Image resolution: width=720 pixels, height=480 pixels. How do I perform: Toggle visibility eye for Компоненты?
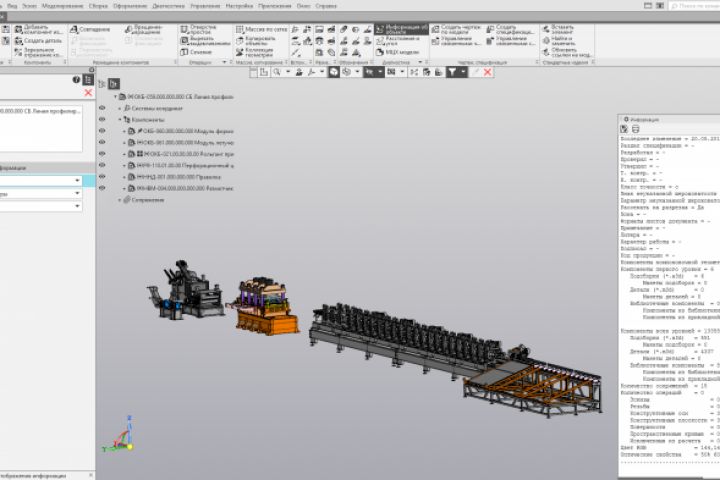pyautogui.click(x=102, y=119)
